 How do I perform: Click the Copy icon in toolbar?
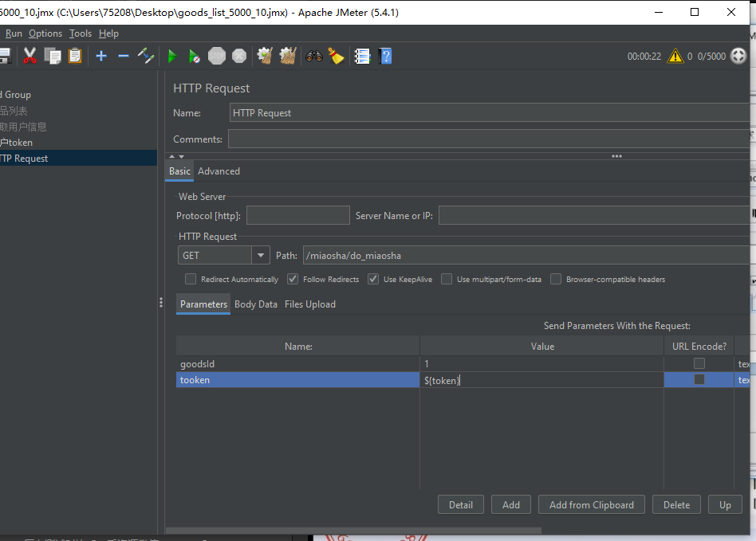tap(52, 56)
